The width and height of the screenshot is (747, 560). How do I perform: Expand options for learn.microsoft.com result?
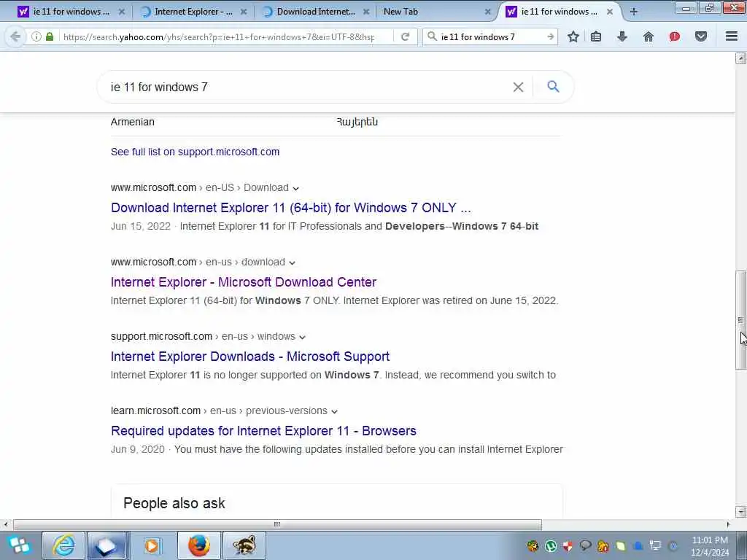coord(334,411)
